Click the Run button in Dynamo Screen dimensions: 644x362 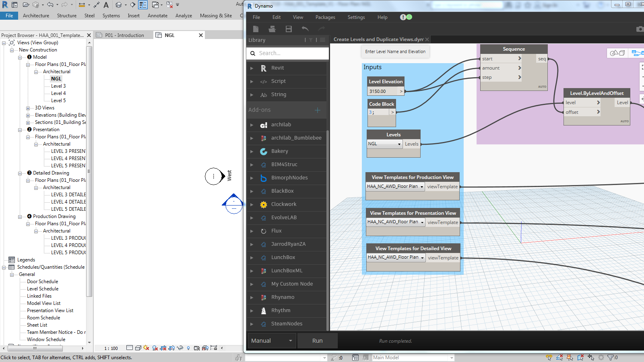pyautogui.click(x=317, y=341)
